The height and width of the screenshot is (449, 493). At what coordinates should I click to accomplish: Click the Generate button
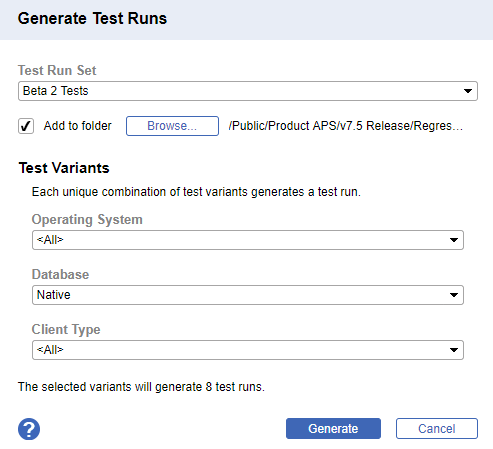pyautogui.click(x=333, y=428)
